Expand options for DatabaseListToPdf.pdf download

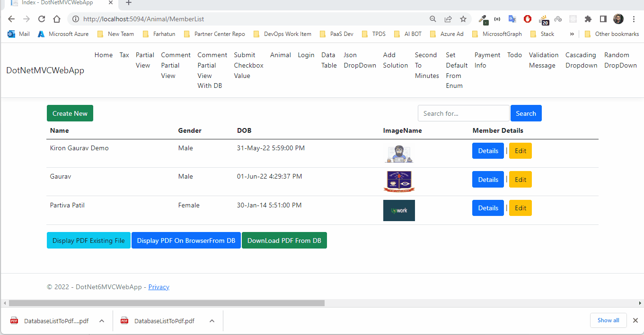(x=212, y=321)
